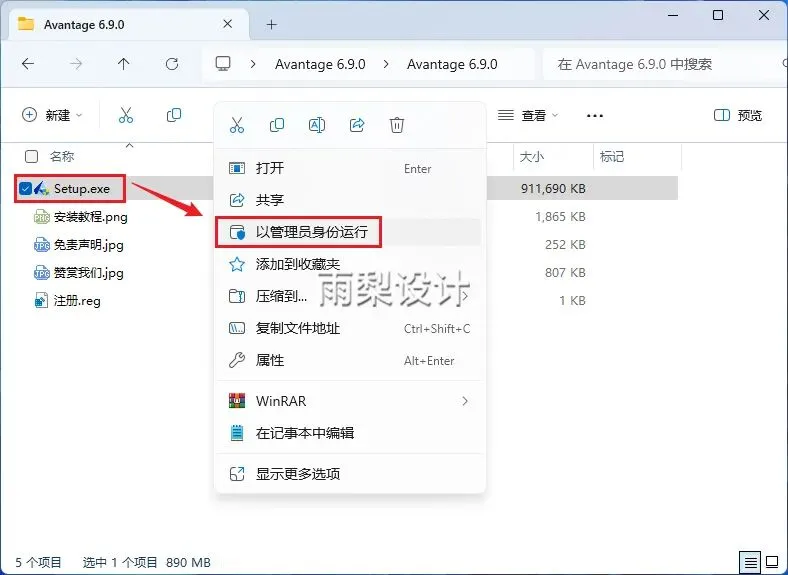Click Setup.exe file name
The image size is (788, 575).
pyautogui.click(x=82, y=189)
